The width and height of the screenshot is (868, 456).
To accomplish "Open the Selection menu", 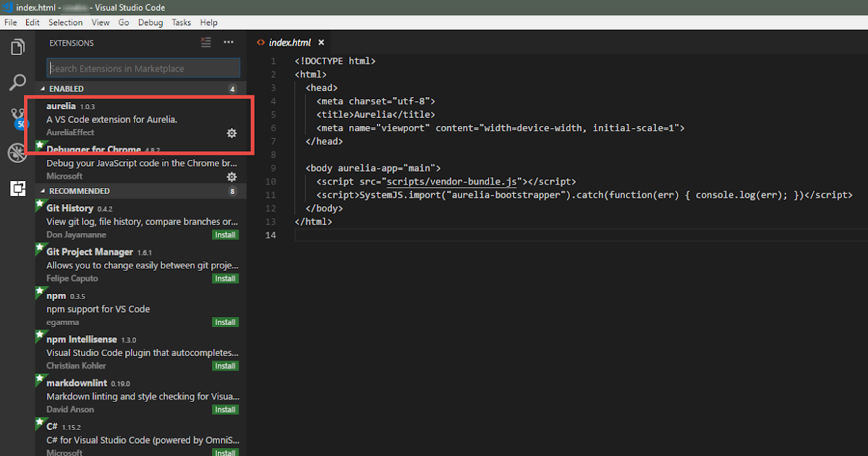I will pyautogui.click(x=66, y=22).
